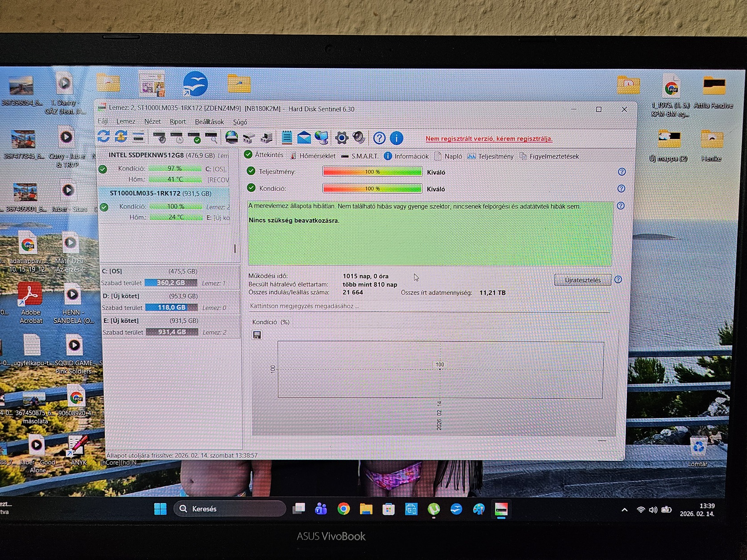Screen dimensions: 747x560
Task: Click the blue Refresh arrows toolbar icon
Action: click(104, 136)
